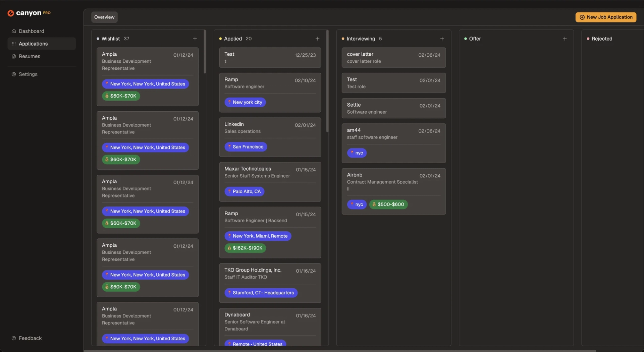Click the Settings gear icon in sidebar
Image resolution: width=644 pixels, height=352 pixels.
coord(14,74)
